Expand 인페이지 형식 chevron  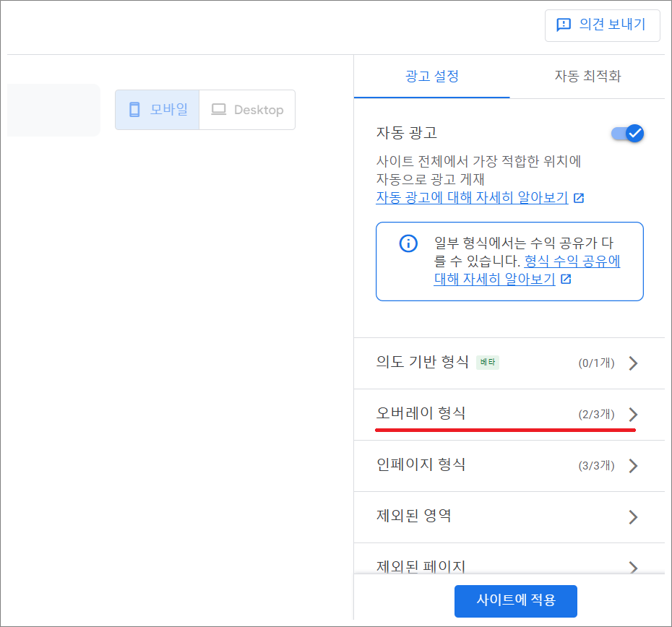633,466
